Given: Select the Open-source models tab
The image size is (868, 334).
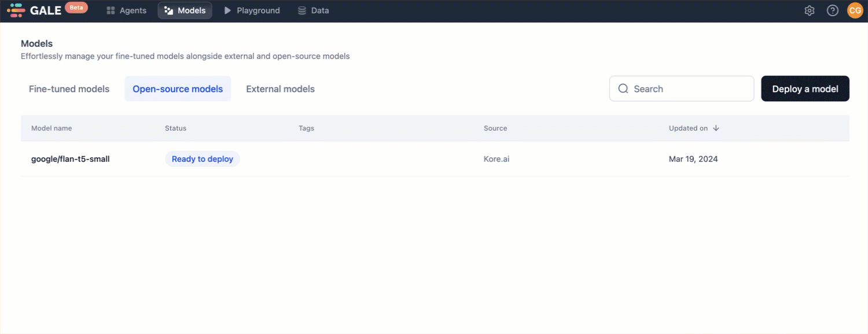Looking at the screenshot, I should click(178, 89).
